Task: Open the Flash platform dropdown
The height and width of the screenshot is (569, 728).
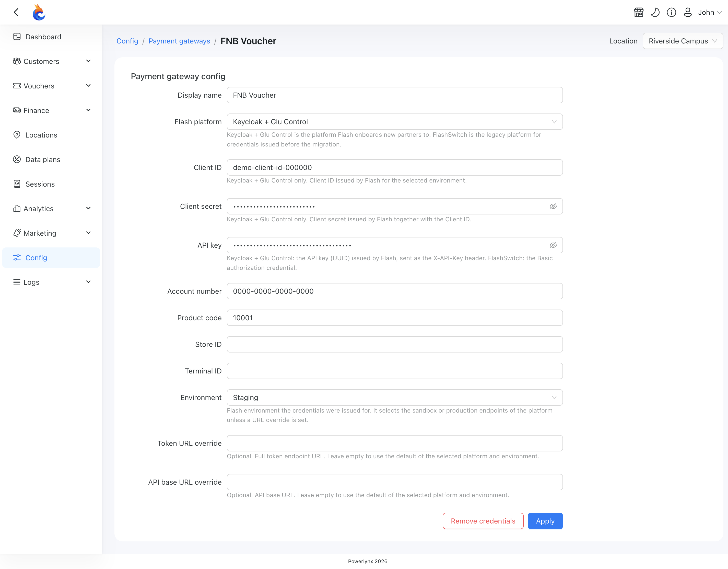Action: (395, 122)
